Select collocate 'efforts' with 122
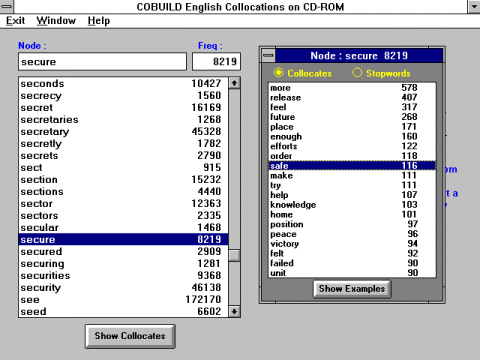 click(x=352, y=146)
